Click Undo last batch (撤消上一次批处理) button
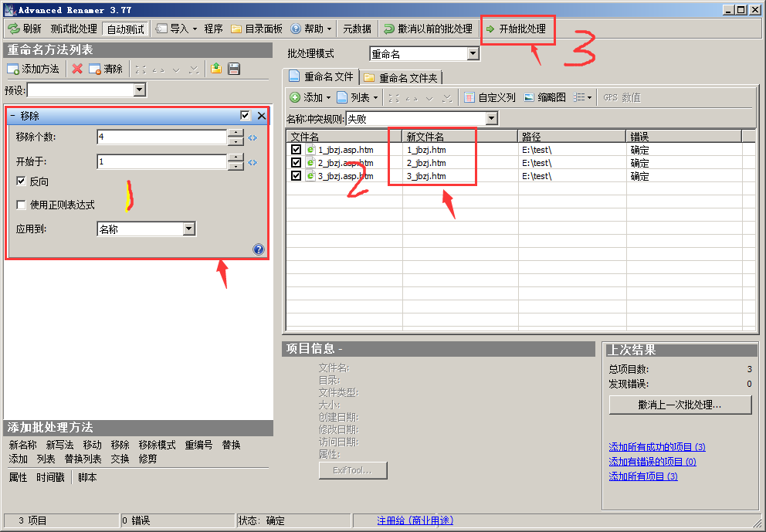The image size is (766, 532). (x=680, y=405)
